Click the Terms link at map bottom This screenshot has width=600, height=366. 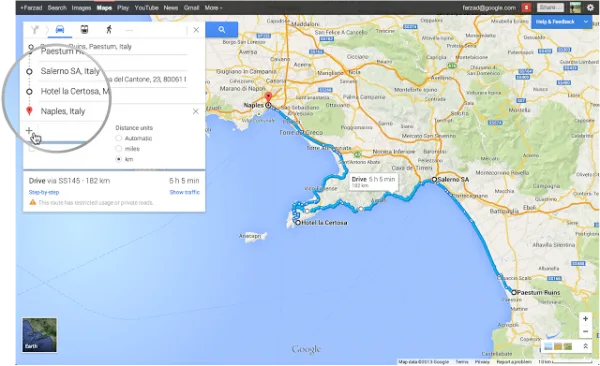461,362
